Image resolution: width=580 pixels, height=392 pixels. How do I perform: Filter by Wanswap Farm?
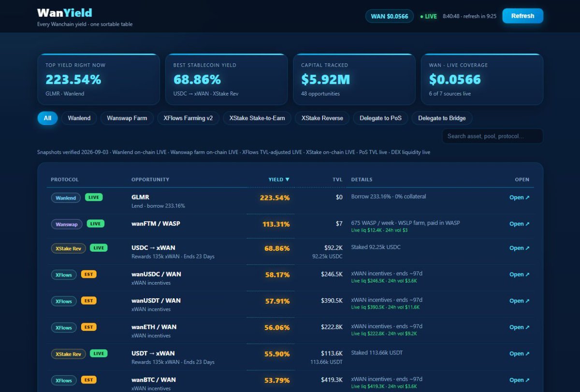[127, 118]
